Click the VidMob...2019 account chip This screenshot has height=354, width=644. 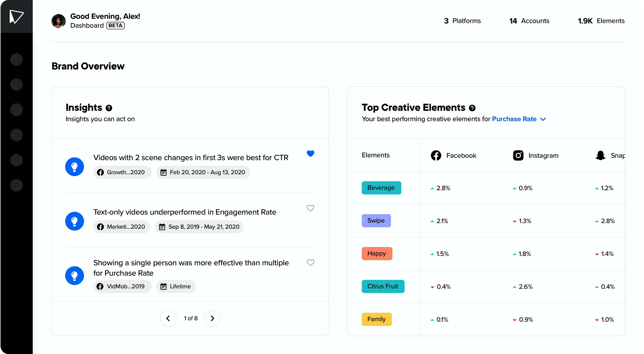point(122,287)
